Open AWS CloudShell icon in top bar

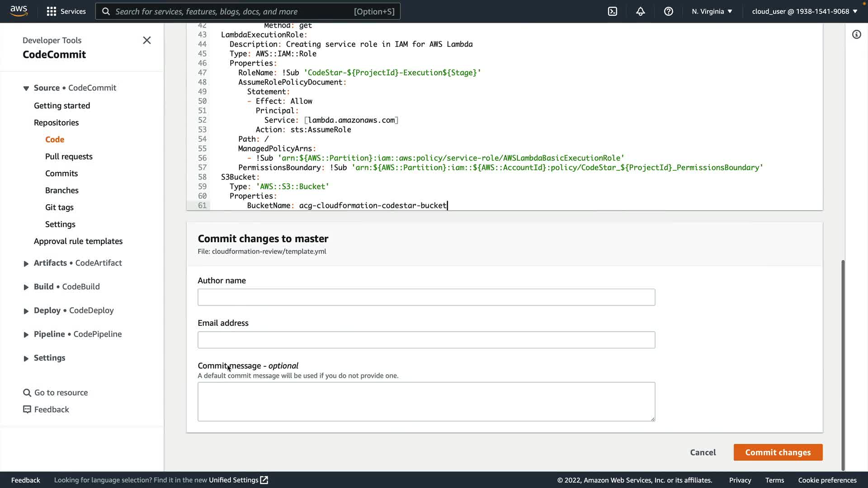pyautogui.click(x=612, y=11)
